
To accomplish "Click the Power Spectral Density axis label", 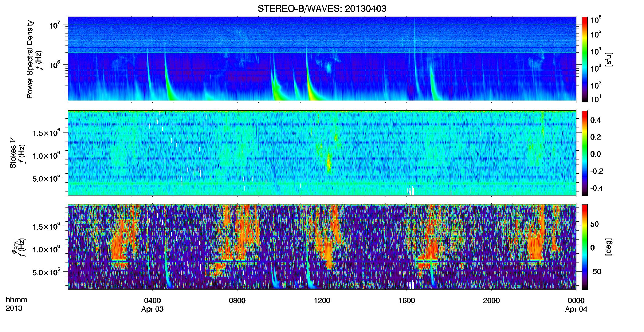I will tap(29, 59).
